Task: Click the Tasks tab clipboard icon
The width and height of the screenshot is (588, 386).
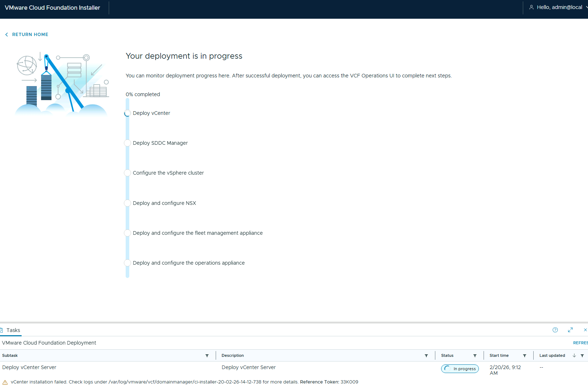Action: click(x=1, y=330)
